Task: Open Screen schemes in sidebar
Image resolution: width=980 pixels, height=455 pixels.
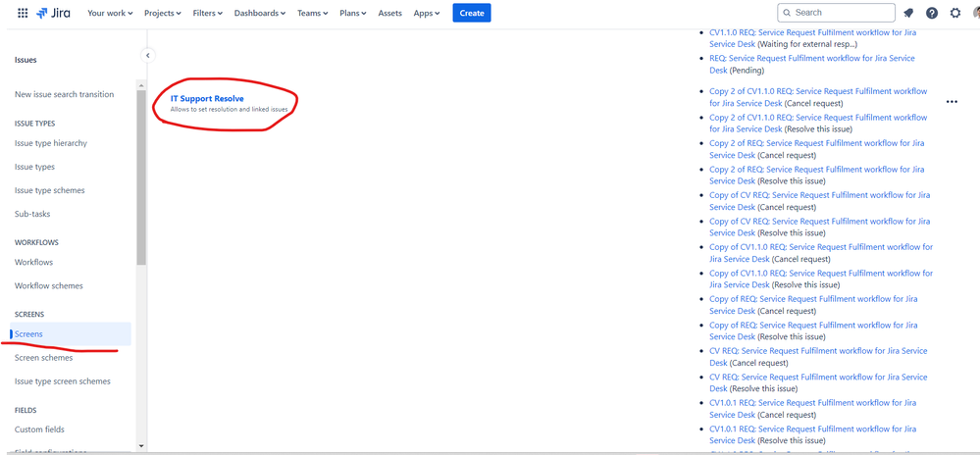Action: pos(44,358)
